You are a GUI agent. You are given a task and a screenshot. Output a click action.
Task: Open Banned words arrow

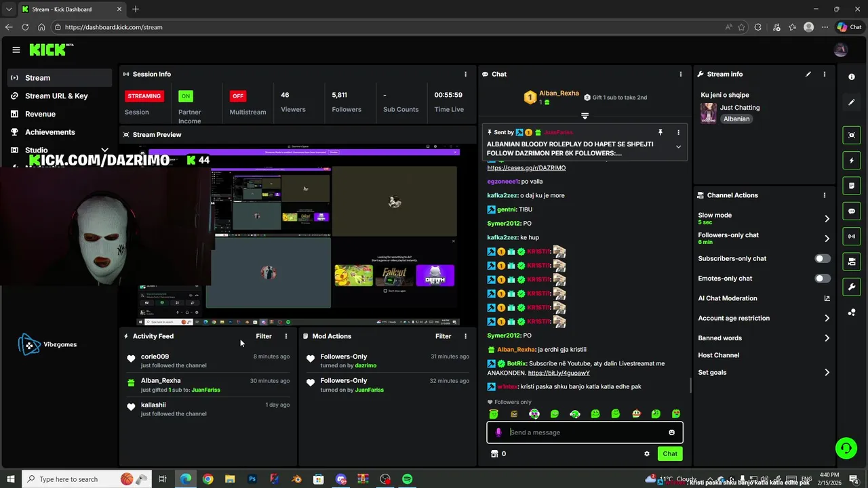pyautogui.click(x=827, y=338)
